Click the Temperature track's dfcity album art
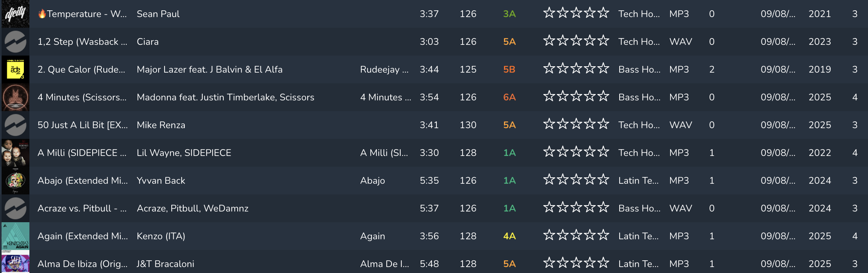 [15, 14]
